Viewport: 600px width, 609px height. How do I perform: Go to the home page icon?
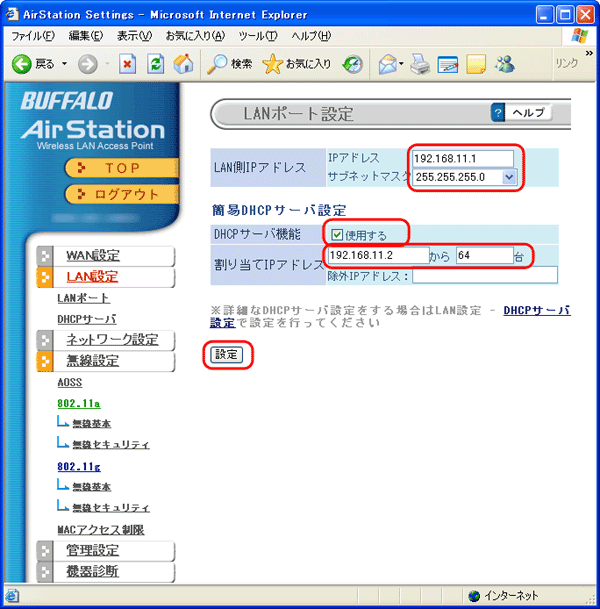click(x=184, y=64)
